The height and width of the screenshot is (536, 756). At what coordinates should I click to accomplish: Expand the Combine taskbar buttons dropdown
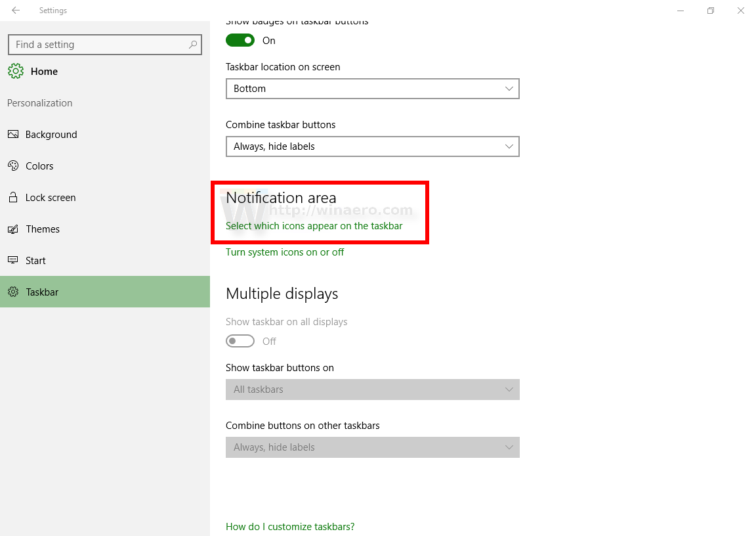[372, 146]
